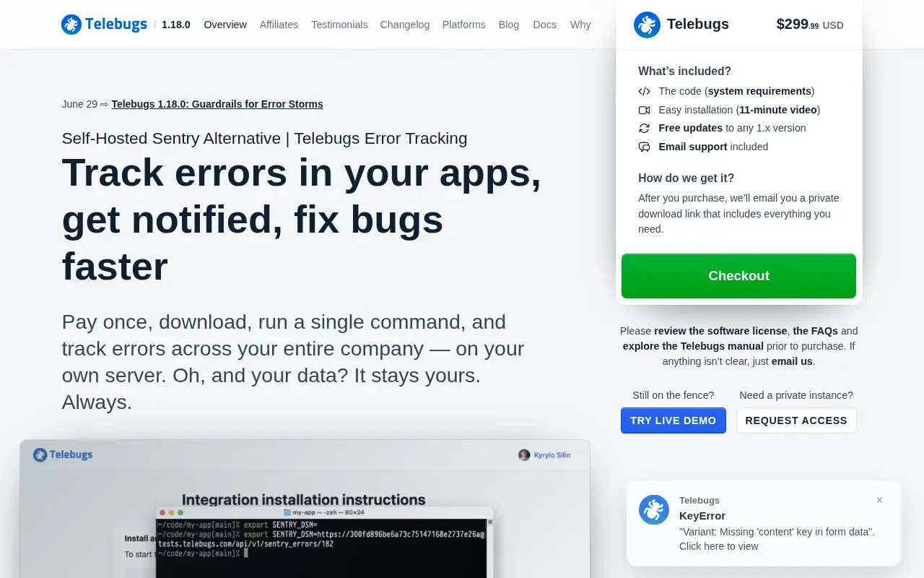Click Try Live Demo button
Screen dimensions: 924x578
(674, 420)
